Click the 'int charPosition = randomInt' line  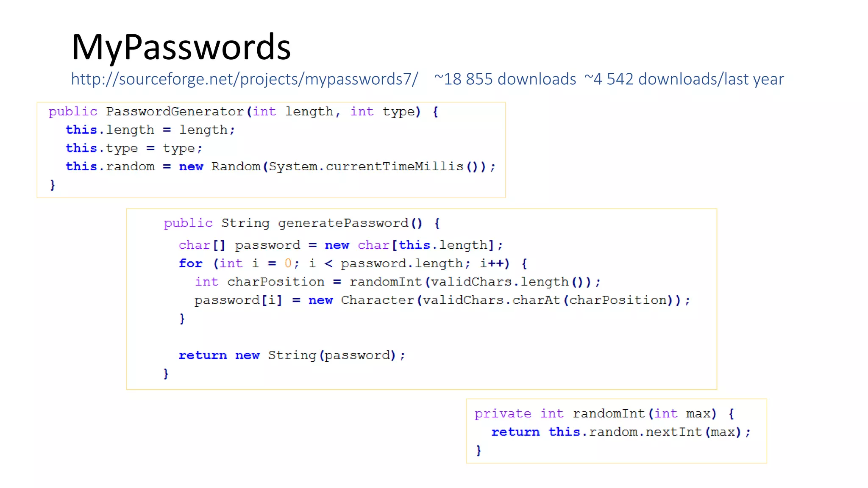[x=398, y=282]
